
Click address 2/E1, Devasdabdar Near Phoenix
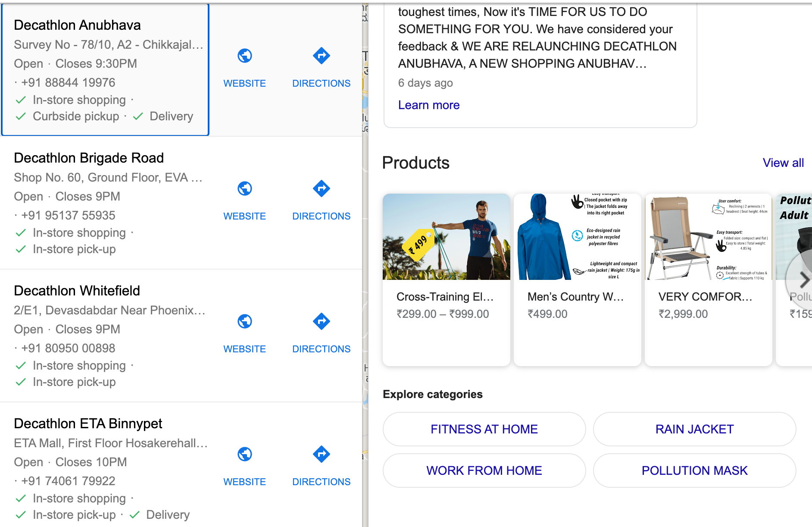coord(109,310)
